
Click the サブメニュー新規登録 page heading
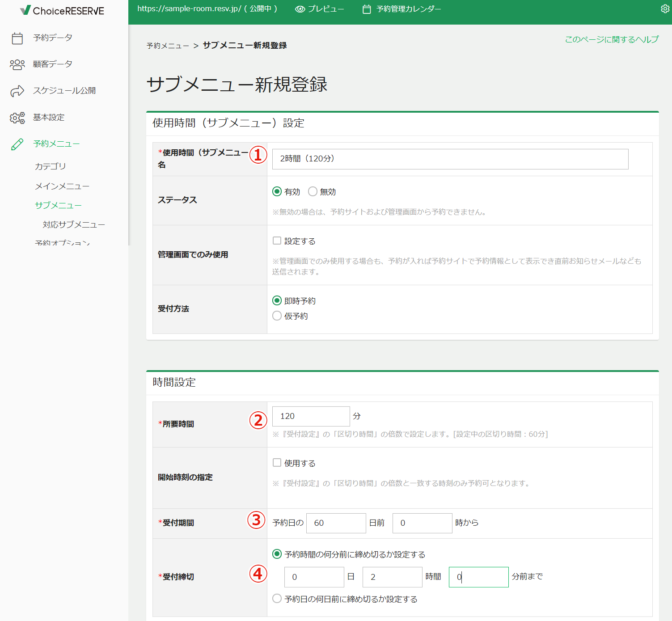click(x=237, y=84)
